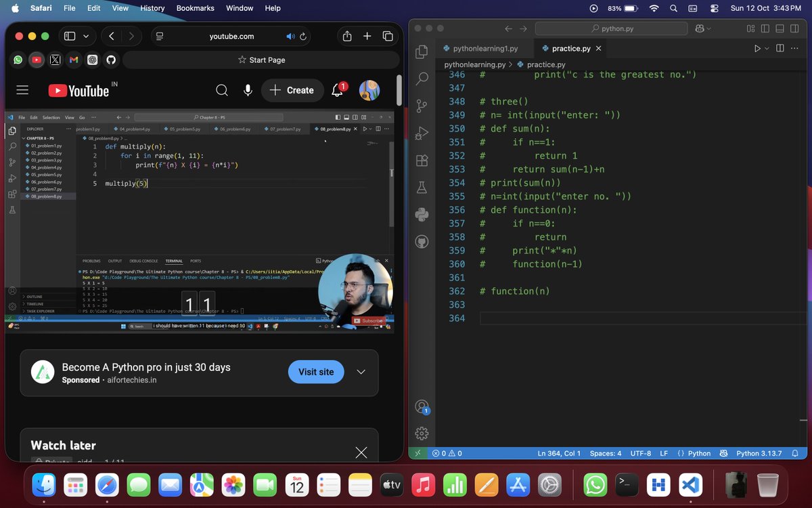Go back in Safari history
This screenshot has height=508, width=812.
pos(112,36)
